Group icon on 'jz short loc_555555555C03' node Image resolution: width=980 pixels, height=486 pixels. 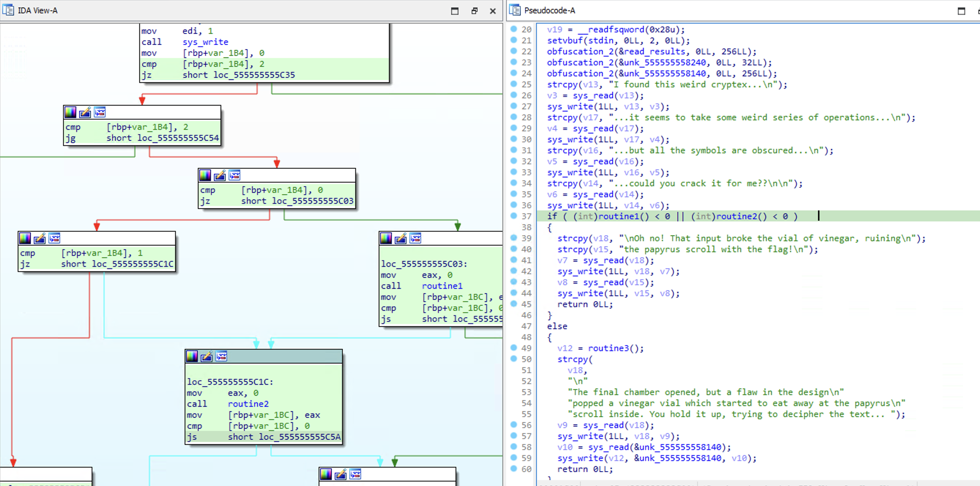click(235, 175)
